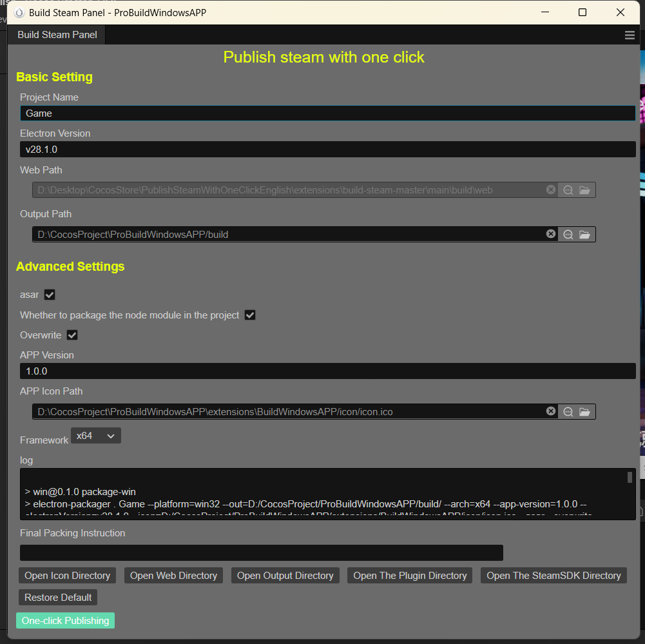
Task: Open the panel hamburger menu
Action: 630,35
